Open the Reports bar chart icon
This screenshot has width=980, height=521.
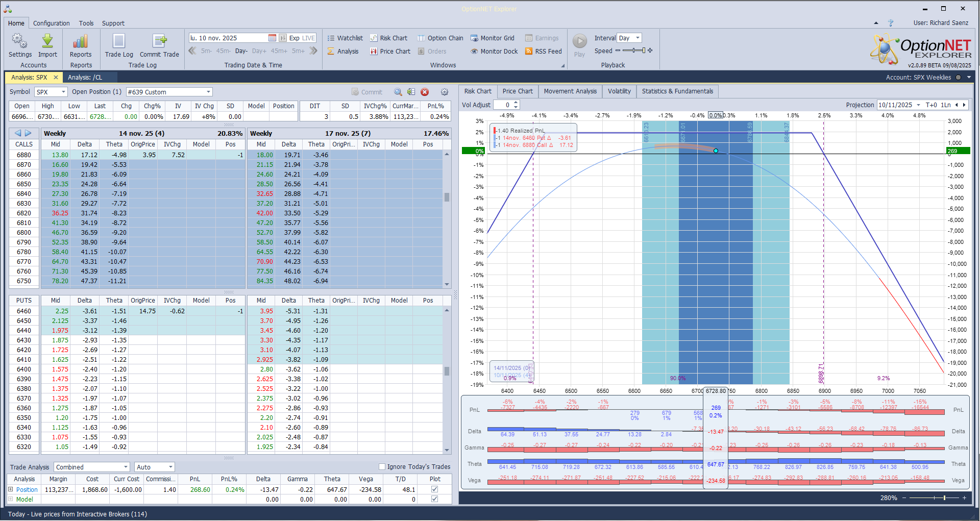pyautogui.click(x=81, y=41)
